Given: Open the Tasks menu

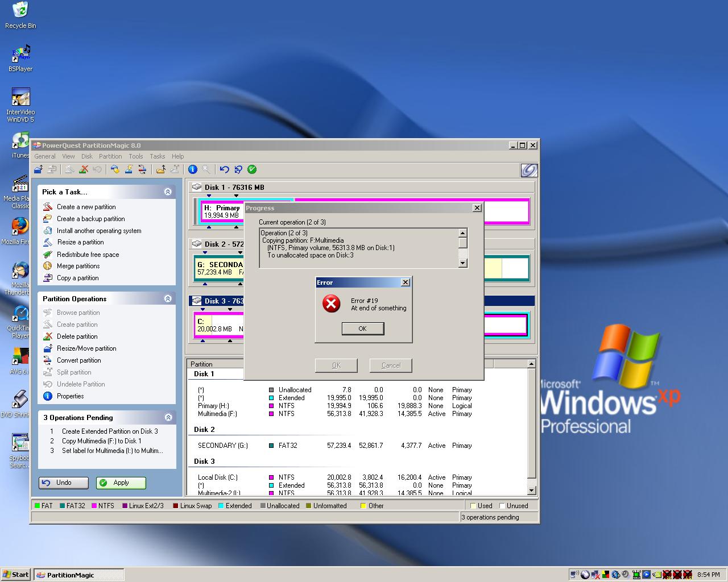Looking at the screenshot, I should point(158,156).
